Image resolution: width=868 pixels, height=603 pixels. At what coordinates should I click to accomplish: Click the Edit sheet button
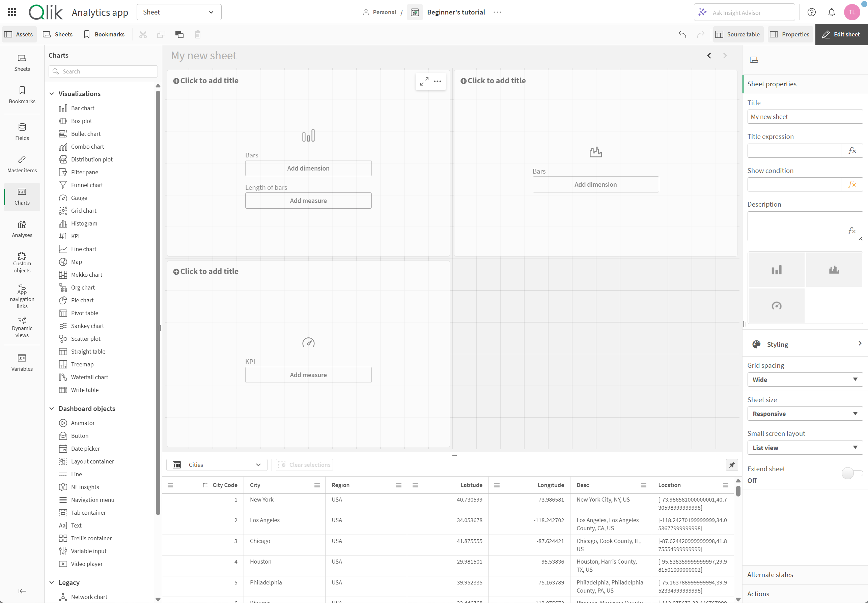(841, 34)
